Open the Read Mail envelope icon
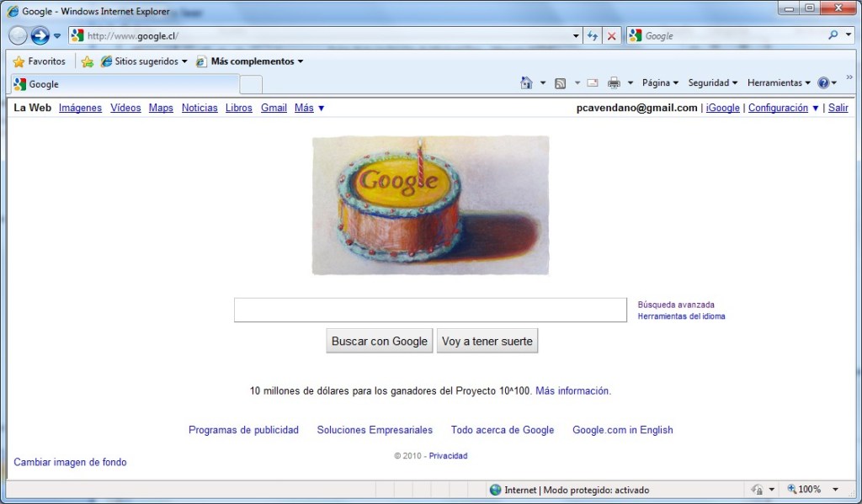862x504 pixels. click(x=593, y=82)
